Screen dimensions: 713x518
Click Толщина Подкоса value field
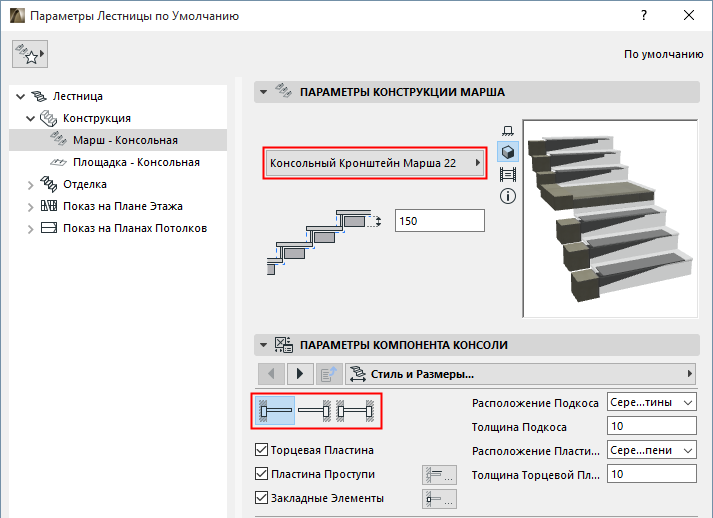[652, 426]
